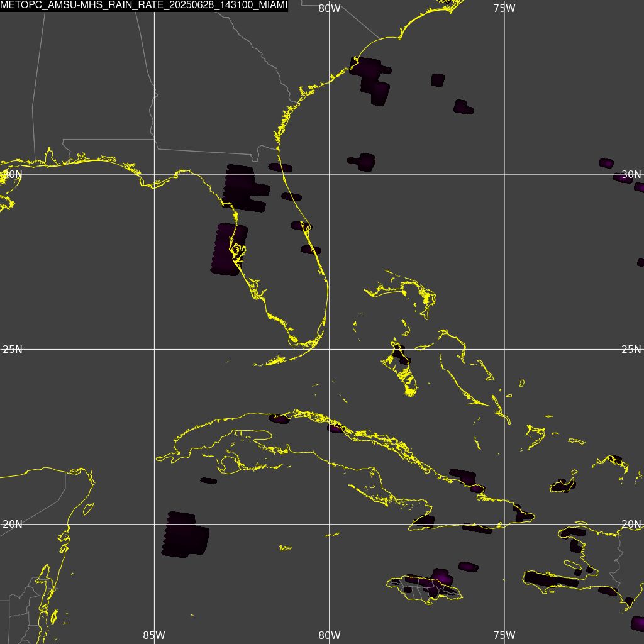This screenshot has width=644, height=644.
Task: Select the 25N label on the right edge
Action: click(631, 350)
